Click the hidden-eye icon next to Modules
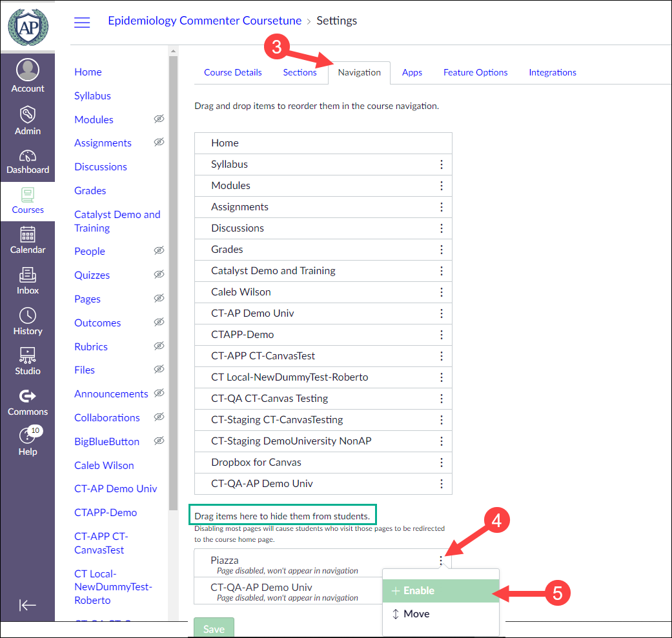The height and width of the screenshot is (638, 672). pyautogui.click(x=159, y=119)
